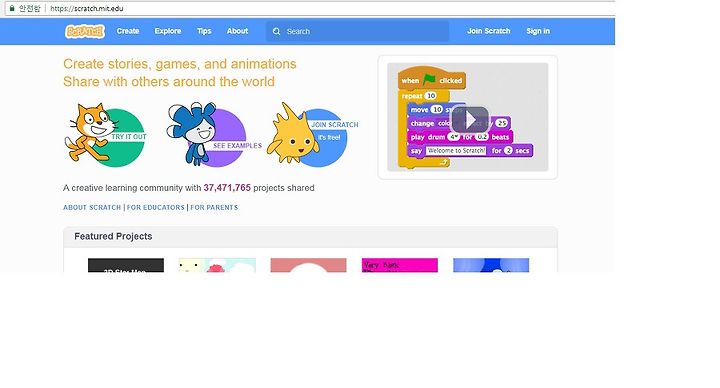
Task: Click the magnifier icon in the search bar
Action: click(x=276, y=32)
